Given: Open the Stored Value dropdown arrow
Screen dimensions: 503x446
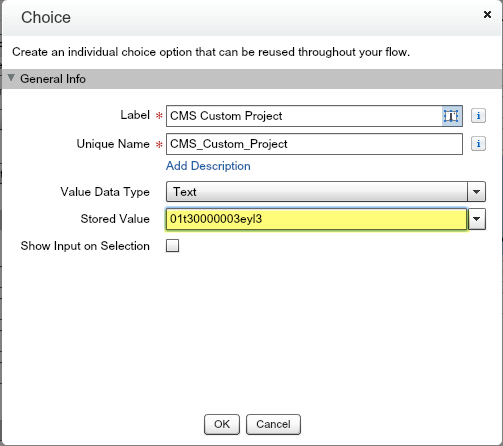Looking at the screenshot, I should pos(477,219).
